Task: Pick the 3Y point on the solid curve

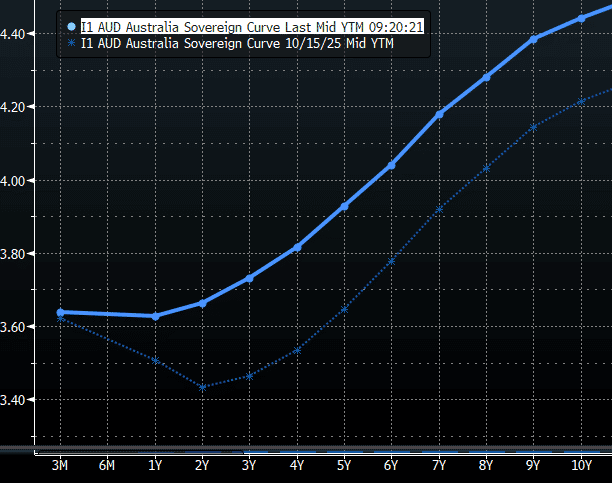Action: coord(249,278)
